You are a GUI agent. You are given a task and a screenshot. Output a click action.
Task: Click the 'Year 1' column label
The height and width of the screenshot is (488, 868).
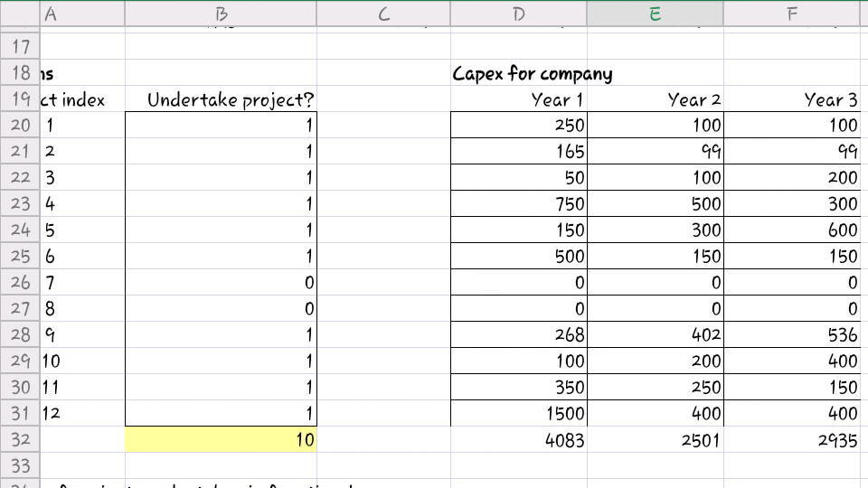click(x=519, y=99)
